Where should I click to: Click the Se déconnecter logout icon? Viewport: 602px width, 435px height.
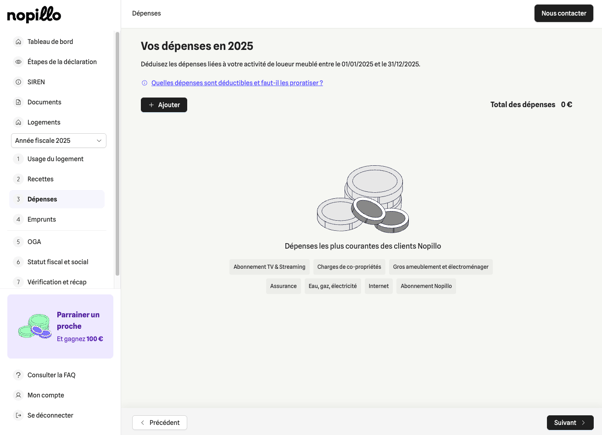click(18, 415)
